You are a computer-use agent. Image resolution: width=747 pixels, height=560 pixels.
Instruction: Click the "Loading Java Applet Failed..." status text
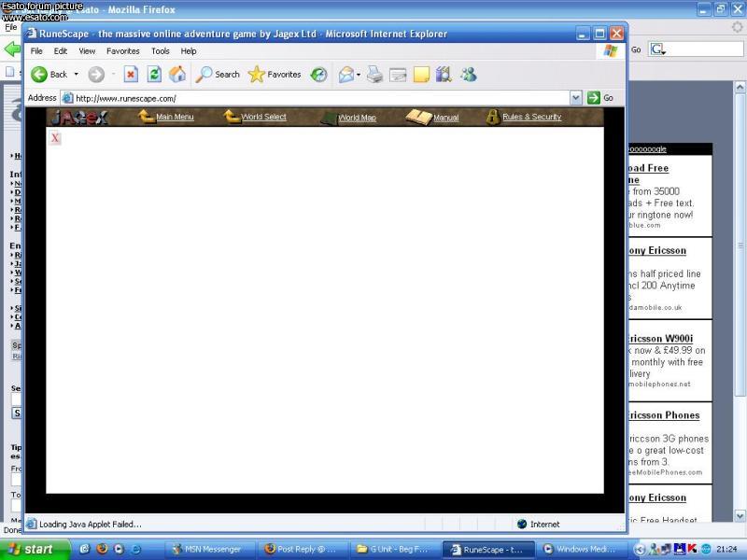pos(90,525)
